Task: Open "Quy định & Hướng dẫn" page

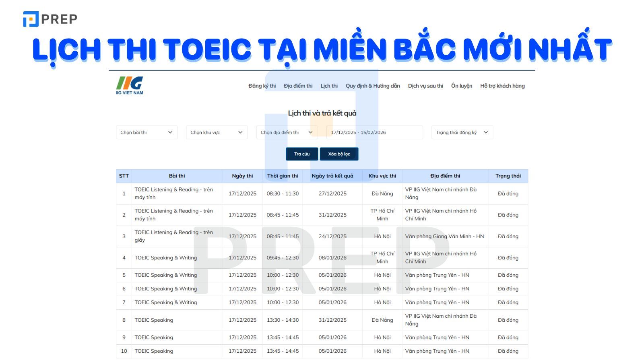Action: (372, 86)
